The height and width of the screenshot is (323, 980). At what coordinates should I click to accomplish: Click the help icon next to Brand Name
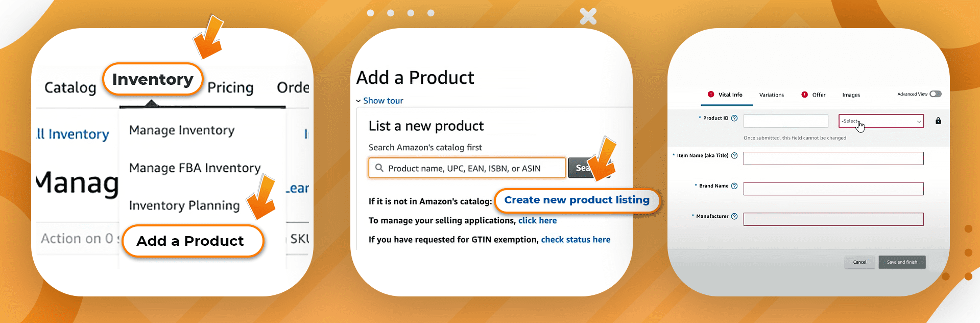point(734,186)
